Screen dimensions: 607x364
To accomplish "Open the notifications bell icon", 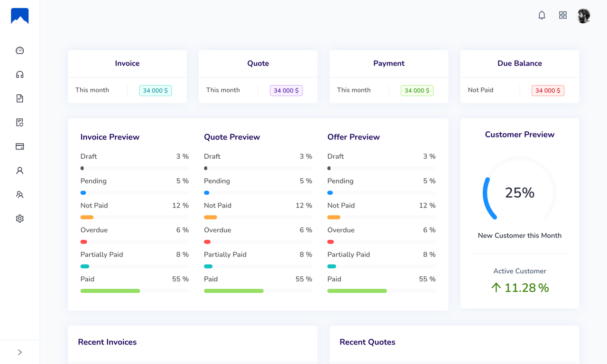I will [542, 15].
